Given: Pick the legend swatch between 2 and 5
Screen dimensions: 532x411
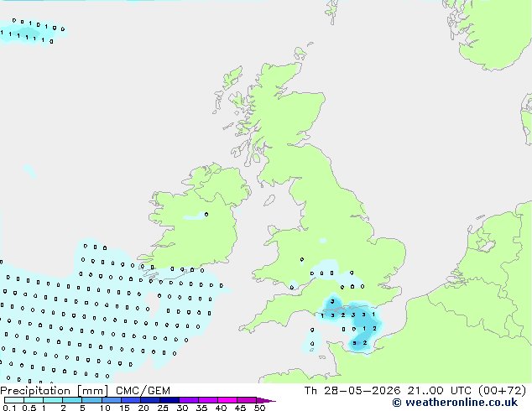Looking at the screenshot, I should [x=72, y=400].
